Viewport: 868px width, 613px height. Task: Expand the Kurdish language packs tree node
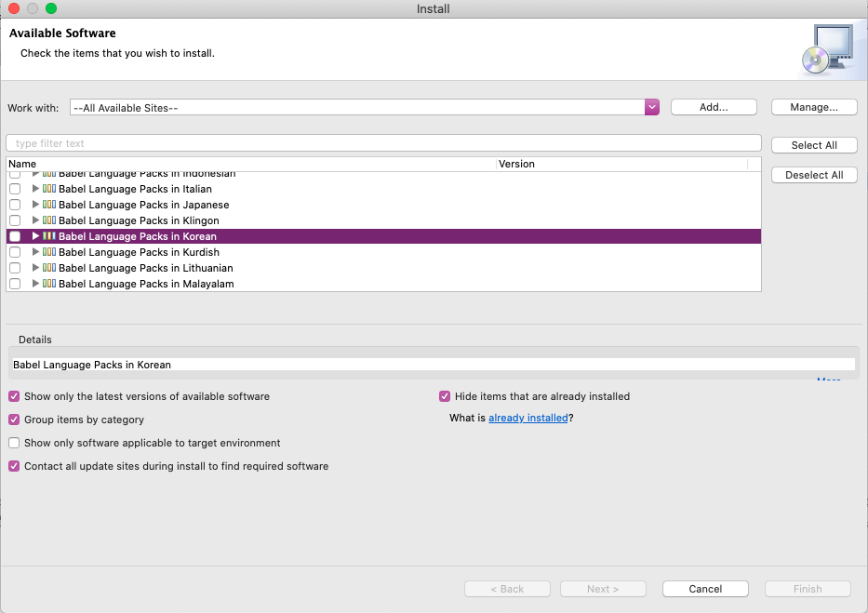pyautogui.click(x=35, y=252)
